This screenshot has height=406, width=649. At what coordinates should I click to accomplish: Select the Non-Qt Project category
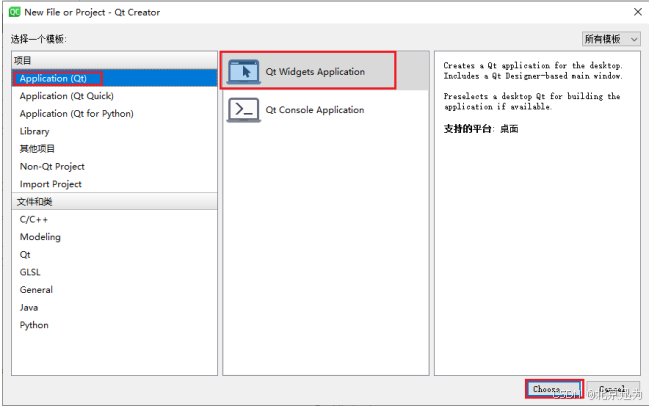(114, 166)
